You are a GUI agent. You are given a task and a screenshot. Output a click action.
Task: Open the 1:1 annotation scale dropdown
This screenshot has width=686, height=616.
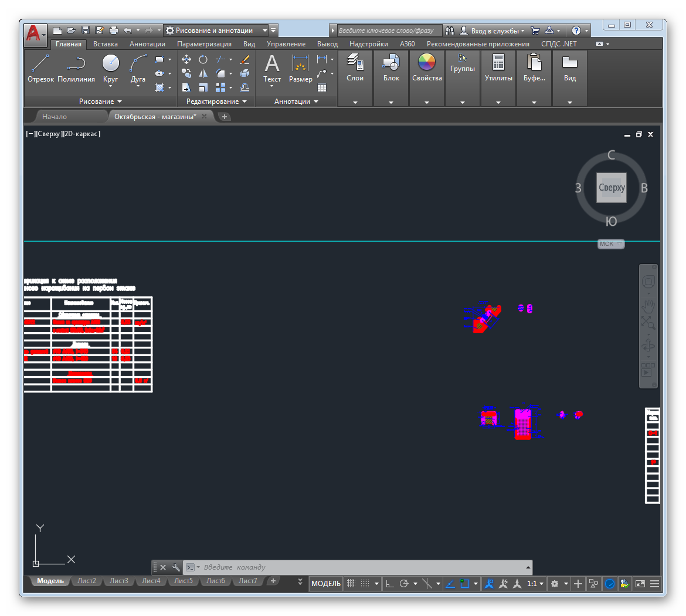coord(535,584)
